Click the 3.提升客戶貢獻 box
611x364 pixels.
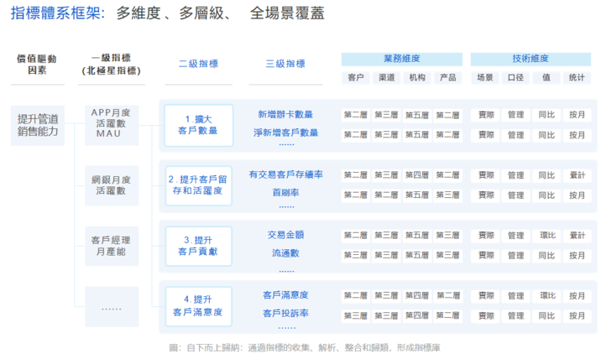(x=198, y=246)
